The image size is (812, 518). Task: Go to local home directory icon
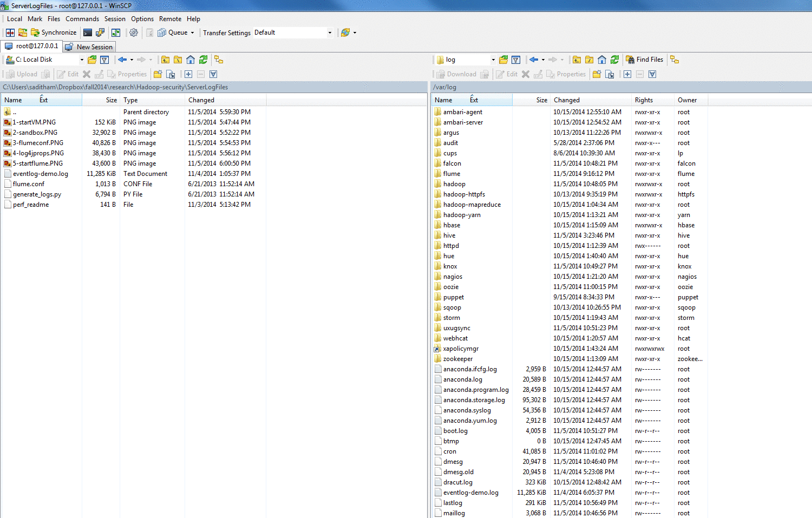[191, 60]
